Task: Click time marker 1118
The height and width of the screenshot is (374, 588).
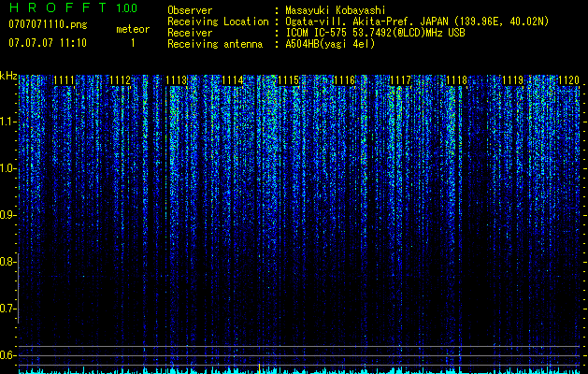Action: pyautogui.click(x=456, y=80)
